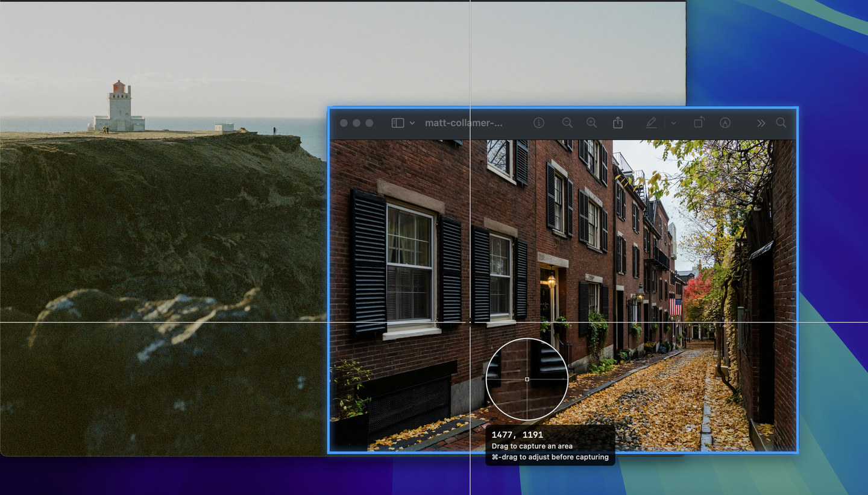Select the Highlight pen icon
Viewport: 868px width, 495px height.
click(651, 123)
